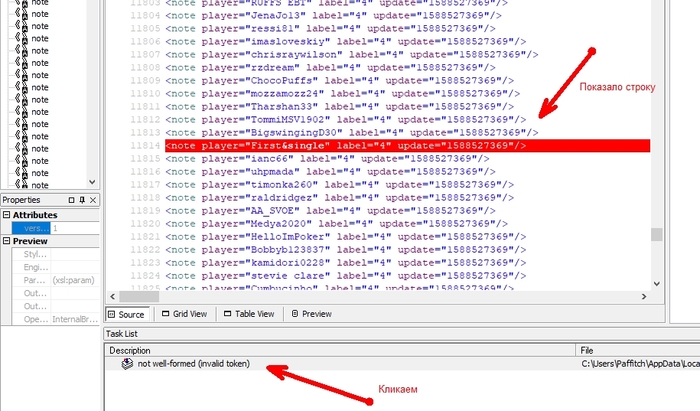This screenshot has height=411, width=700.
Task: Click the line with player rzdream
Action: point(330,67)
